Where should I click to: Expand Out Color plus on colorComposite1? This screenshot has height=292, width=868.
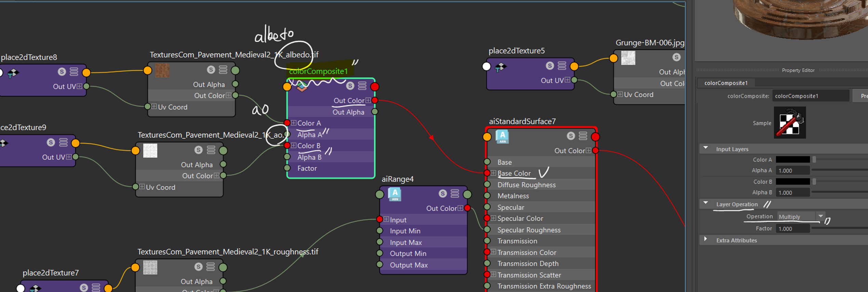pyautogui.click(x=368, y=100)
